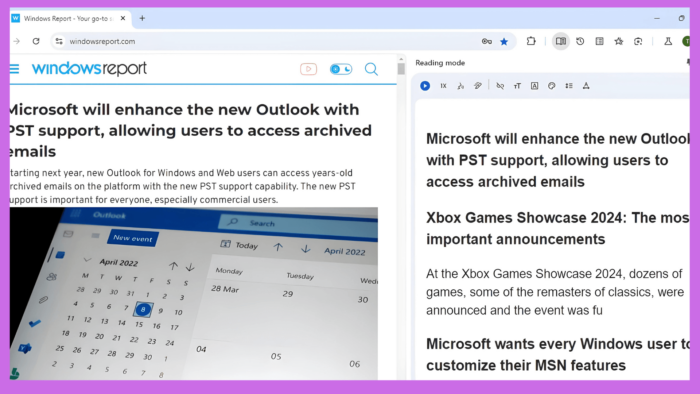Open the site hamburger menu
Screen dimensions: 700x394
click(14, 69)
